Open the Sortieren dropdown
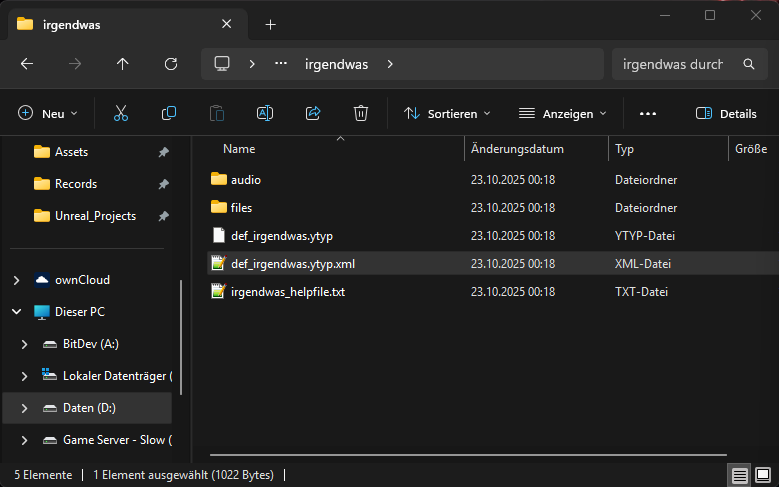Image resolution: width=779 pixels, height=487 pixels. [x=447, y=113]
